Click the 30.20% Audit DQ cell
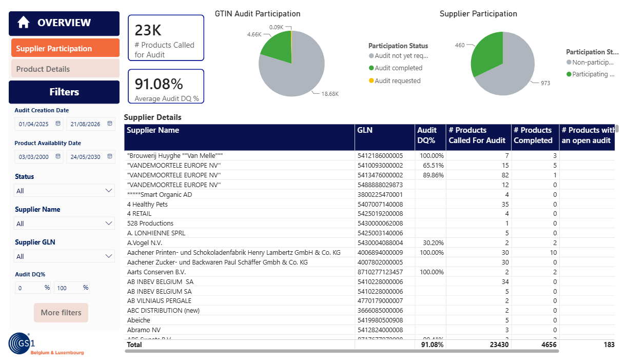Viewport: 627px width, 364px height. 432,242
